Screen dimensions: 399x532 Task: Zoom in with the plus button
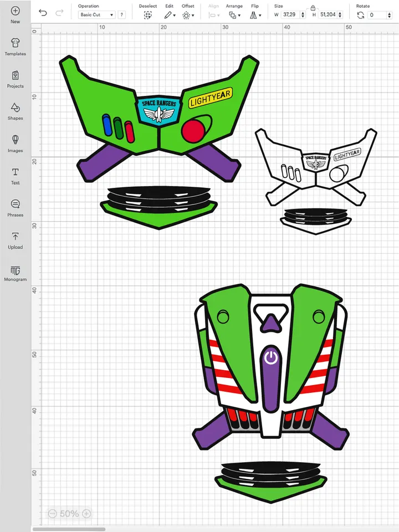86,513
